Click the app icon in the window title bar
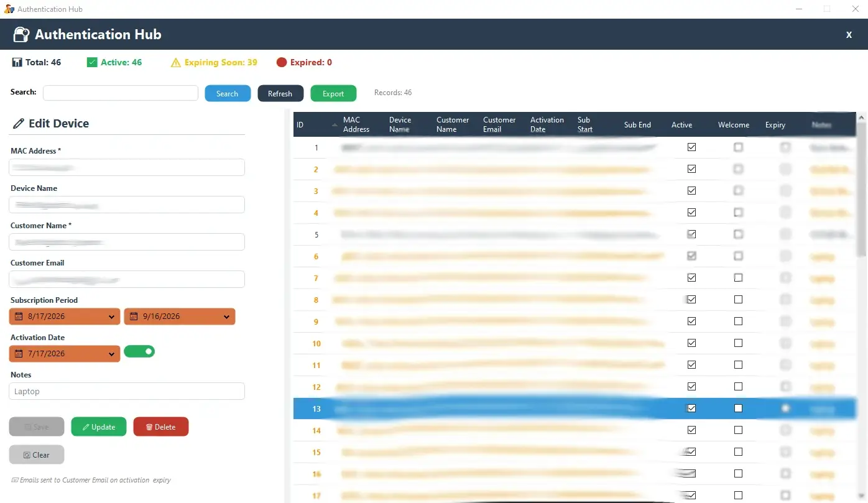 [9, 9]
